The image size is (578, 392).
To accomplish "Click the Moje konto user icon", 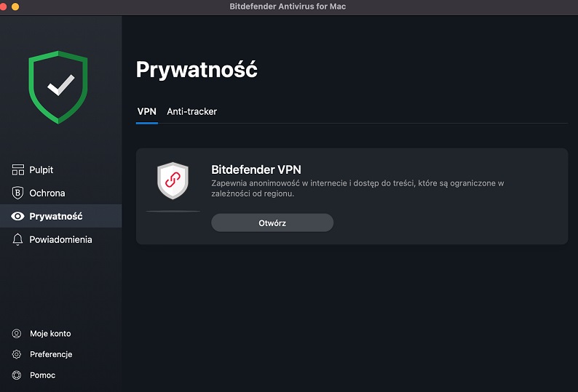I will click(17, 333).
